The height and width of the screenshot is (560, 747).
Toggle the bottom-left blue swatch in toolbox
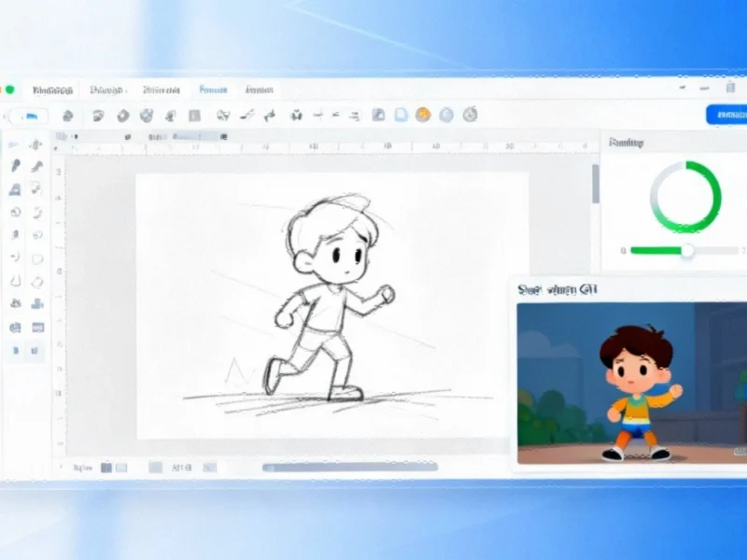point(16,351)
